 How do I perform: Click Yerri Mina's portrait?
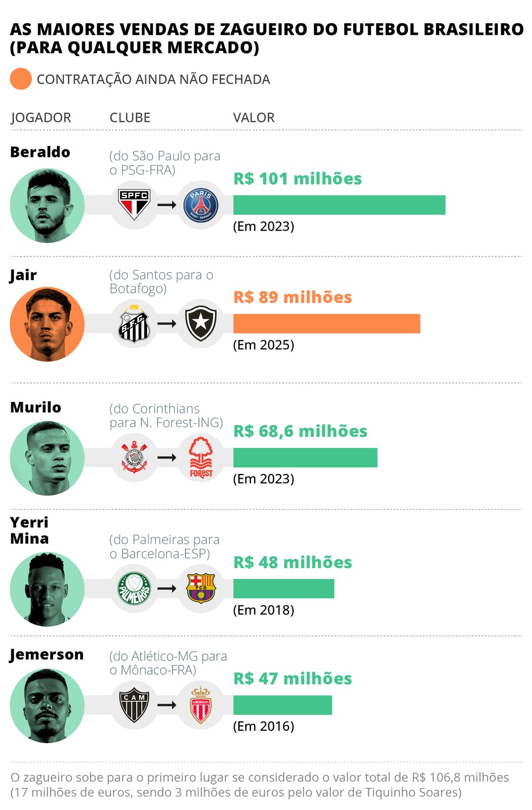(48, 589)
